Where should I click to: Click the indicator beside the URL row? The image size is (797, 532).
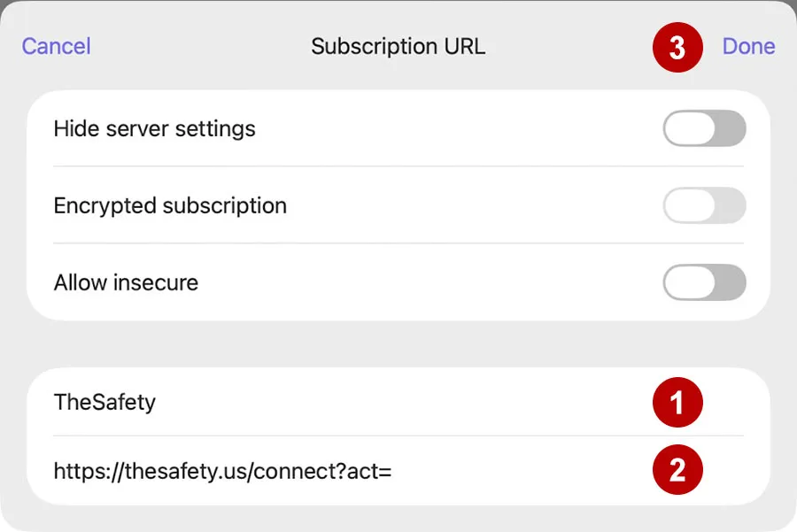tap(678, 470)
